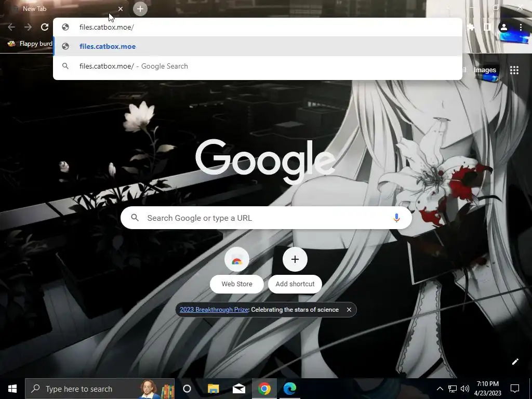532x399 pixels.
Task: Open the Action Center notifications icon
Action: coord(515,389)
